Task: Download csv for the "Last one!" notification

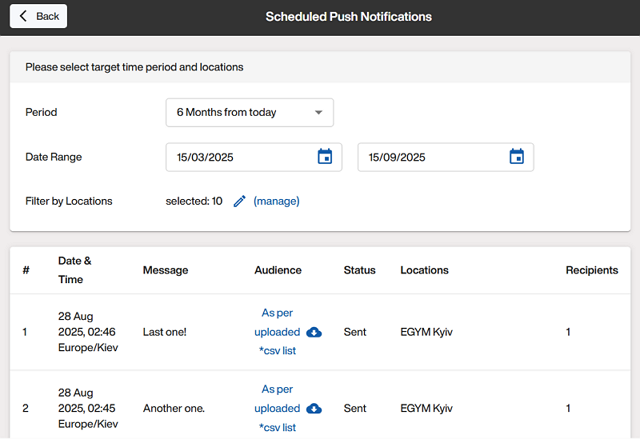Action: (x=314, y=332)
